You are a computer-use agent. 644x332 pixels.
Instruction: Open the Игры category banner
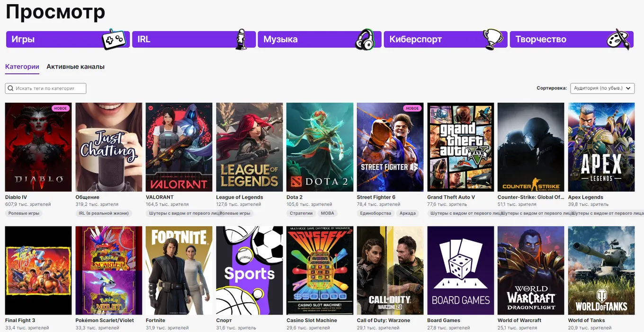[68, 39]
